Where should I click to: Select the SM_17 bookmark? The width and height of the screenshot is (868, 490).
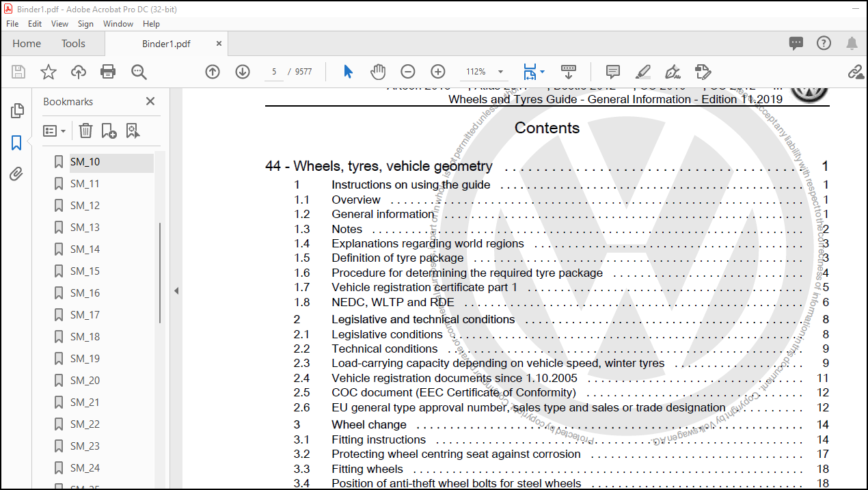[x=85, y=315]
